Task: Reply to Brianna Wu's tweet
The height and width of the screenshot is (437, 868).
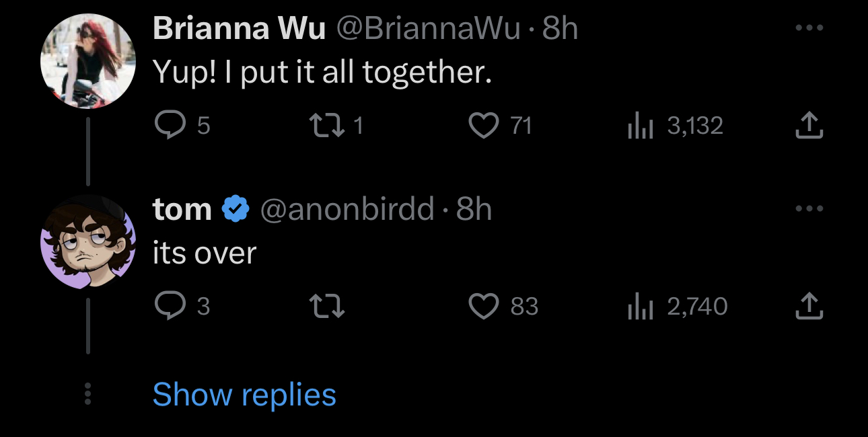Action: [170, 125]
